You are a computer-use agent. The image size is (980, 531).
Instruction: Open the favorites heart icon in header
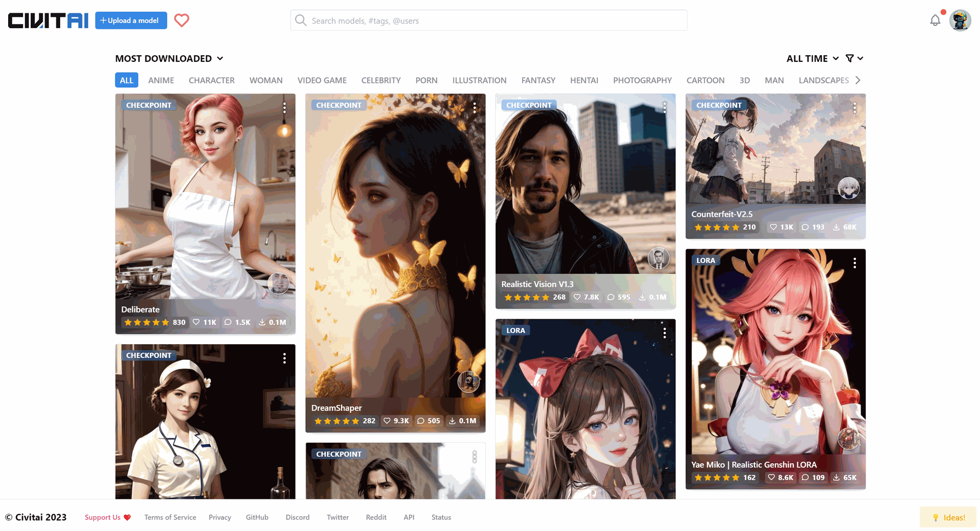coord(182,20)
